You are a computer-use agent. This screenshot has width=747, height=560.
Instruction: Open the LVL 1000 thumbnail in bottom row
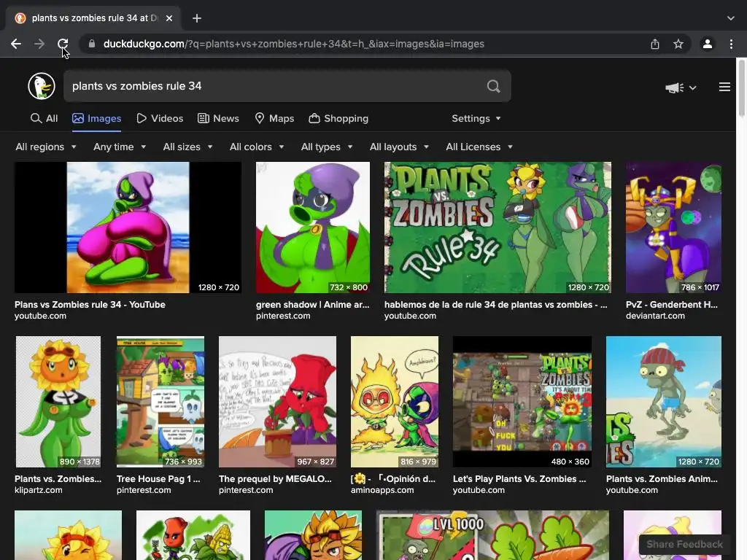[x=492, y=535]
